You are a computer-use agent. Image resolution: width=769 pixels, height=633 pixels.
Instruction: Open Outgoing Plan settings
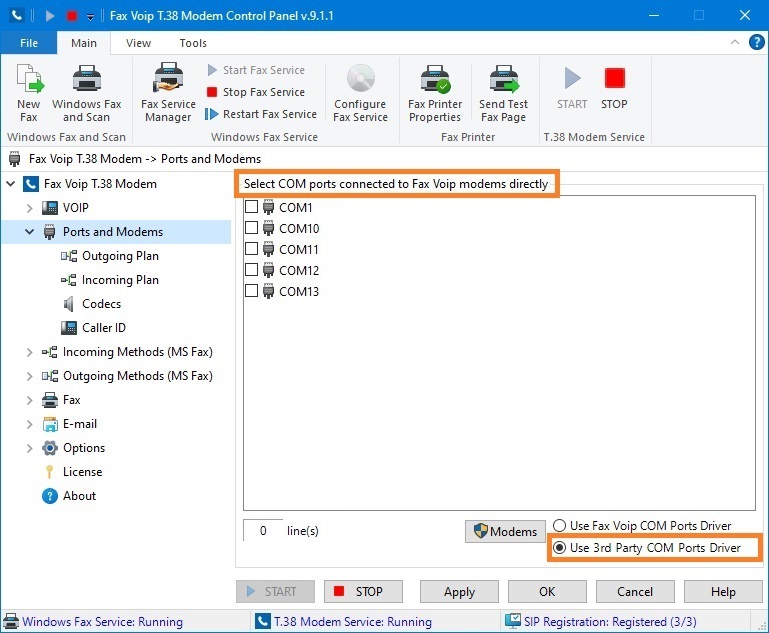[x=110, y=256]
